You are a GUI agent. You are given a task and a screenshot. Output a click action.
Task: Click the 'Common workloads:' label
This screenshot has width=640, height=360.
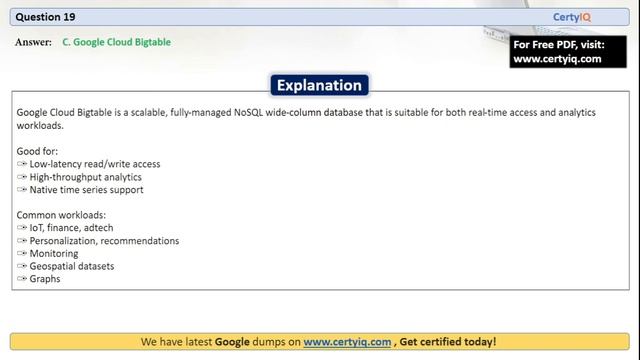(61, 215)
